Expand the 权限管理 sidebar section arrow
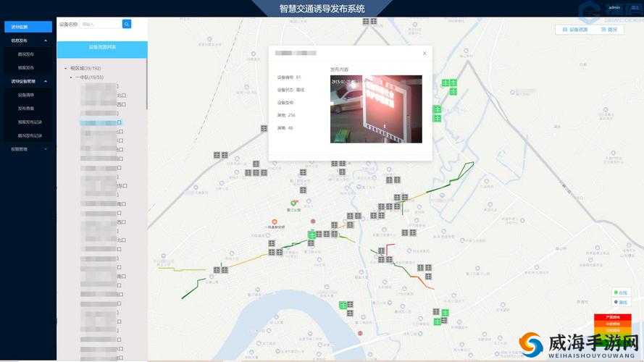Image resolution: width=644 pixels, height=362 pixels. (x=46, y=149)
